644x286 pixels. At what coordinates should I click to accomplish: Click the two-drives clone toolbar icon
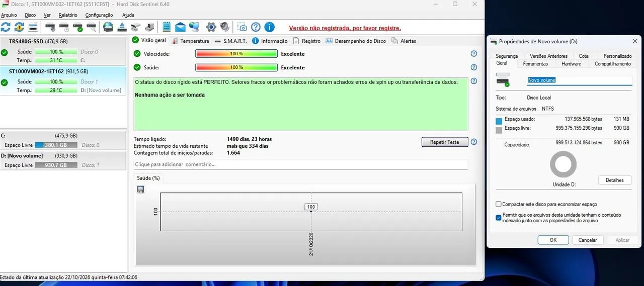point(135,27)
